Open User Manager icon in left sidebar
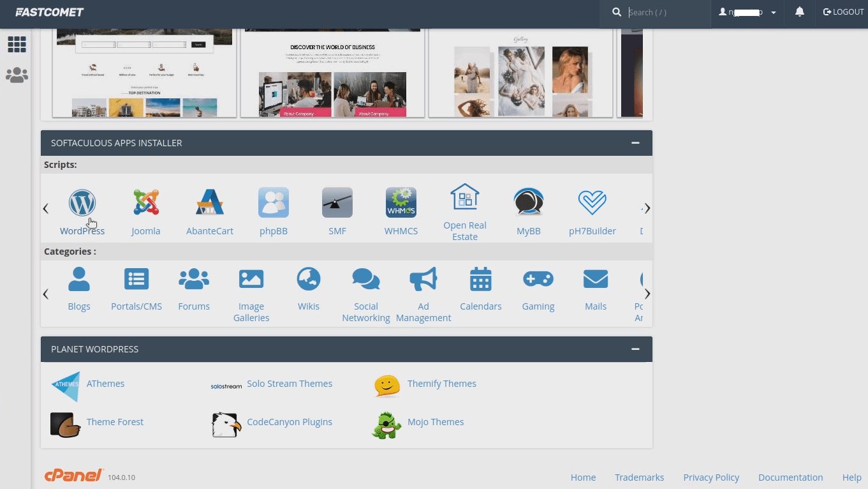The width and height of the screenshot is (868, 489). [17, 75]
